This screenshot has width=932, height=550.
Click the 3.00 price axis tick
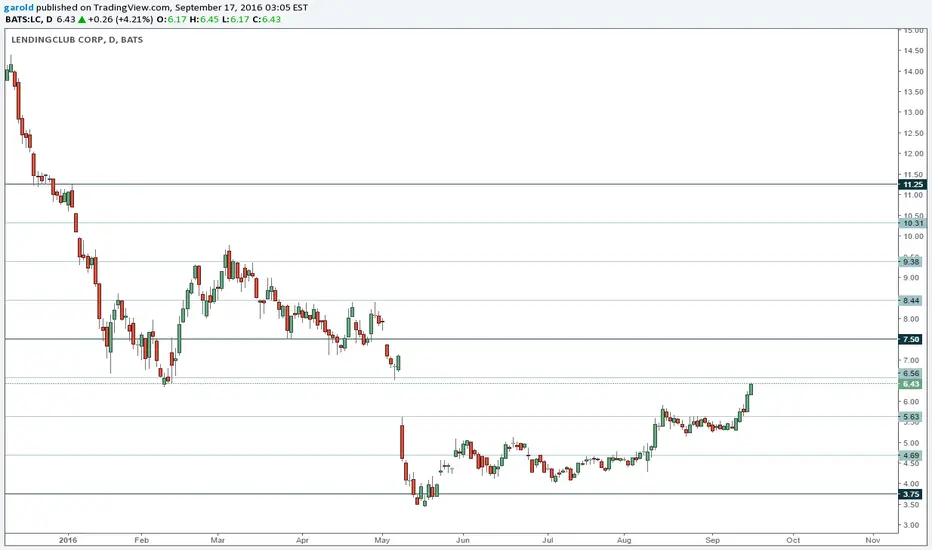[913, 525]
